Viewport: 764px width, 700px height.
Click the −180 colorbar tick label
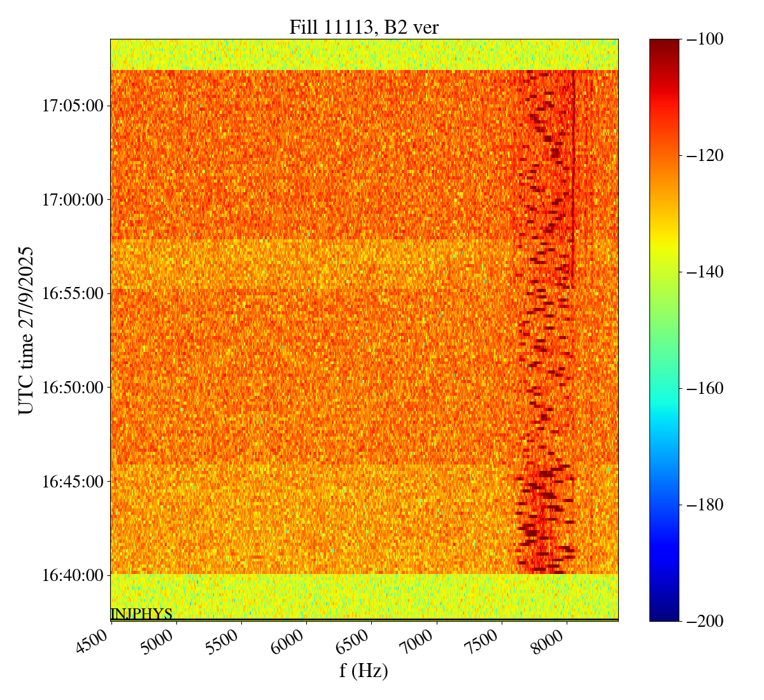pos(705,505)
